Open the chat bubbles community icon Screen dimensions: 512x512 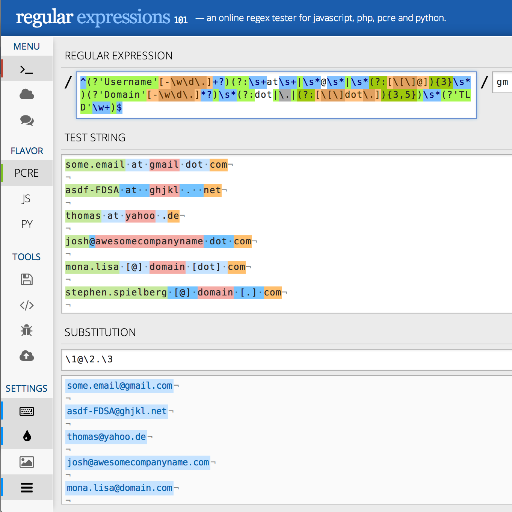[27, 120]
